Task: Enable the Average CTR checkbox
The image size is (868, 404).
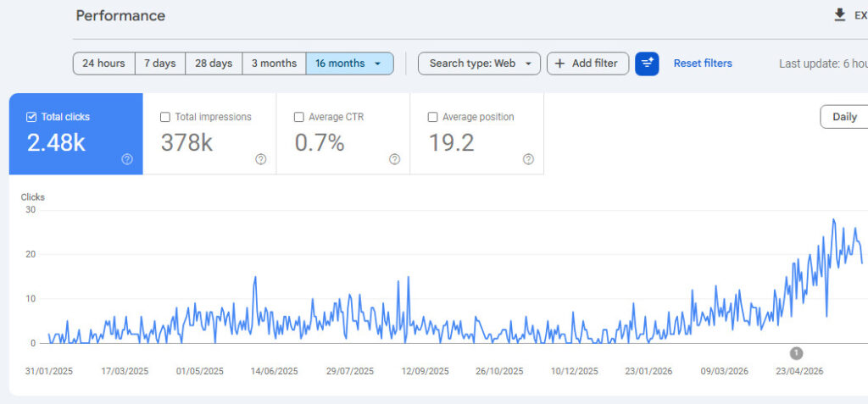Action: [299, 117]
